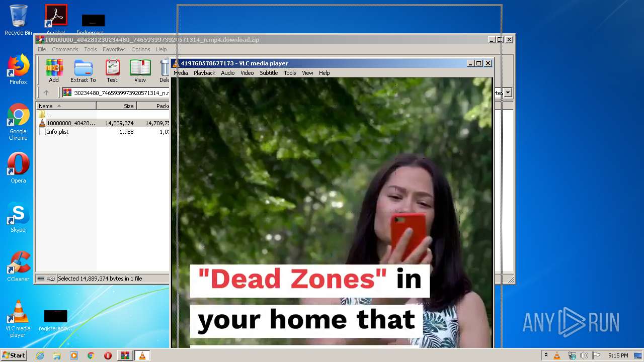Sort WinRAR list by Packed column
The width and height of the screenshot is (644, 362).
[153, 106]
